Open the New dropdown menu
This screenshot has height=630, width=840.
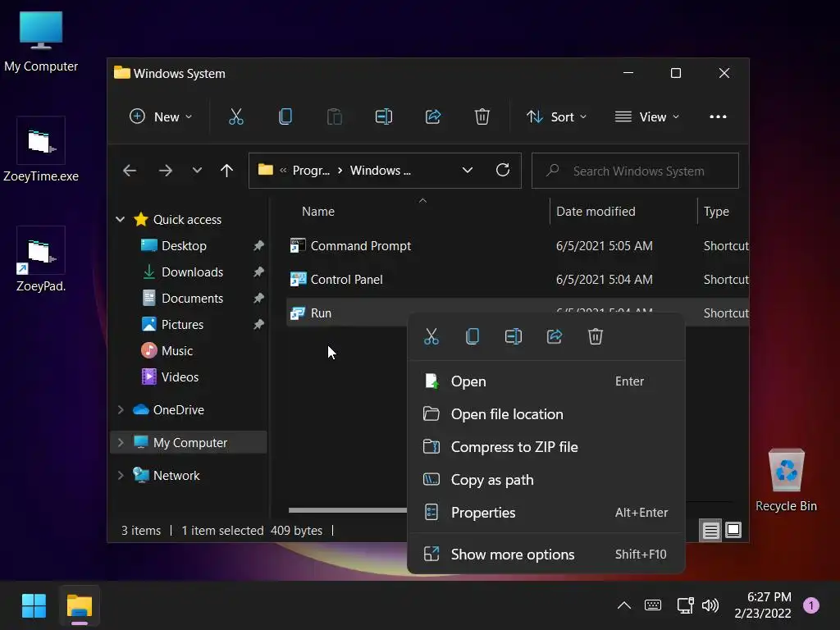tap(161, 116)
